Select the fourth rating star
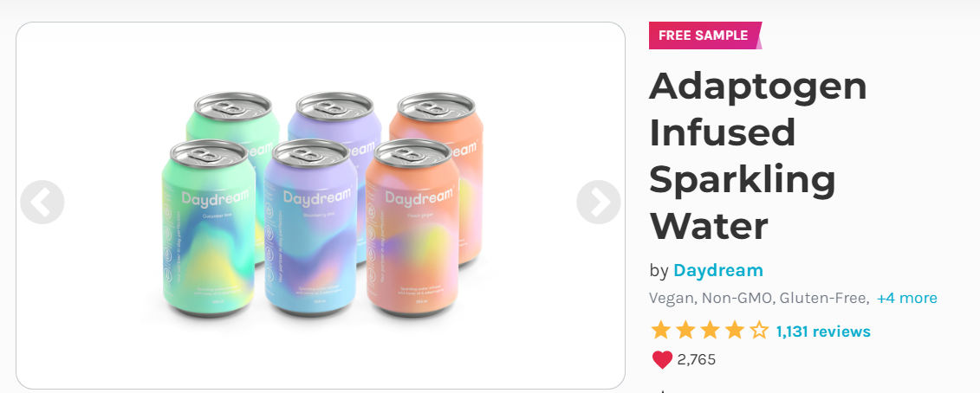 pyautogui.click(x=734, y=330)
